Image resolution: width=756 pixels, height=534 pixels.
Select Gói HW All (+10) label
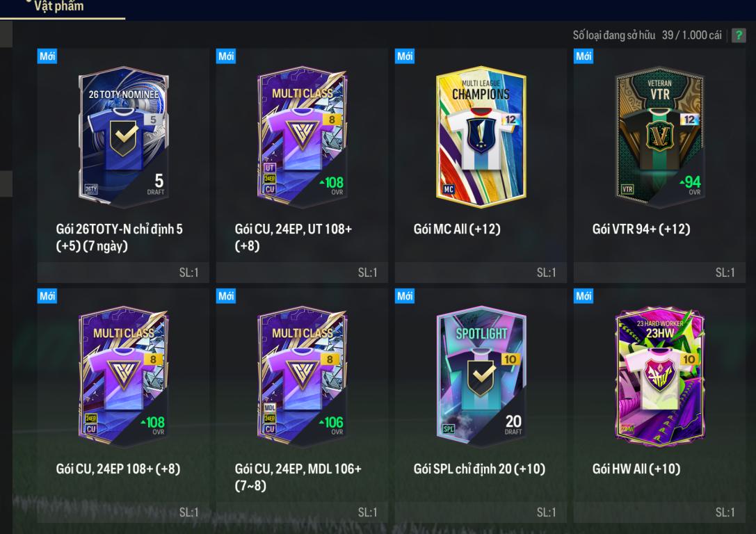(x=636, y=469)
